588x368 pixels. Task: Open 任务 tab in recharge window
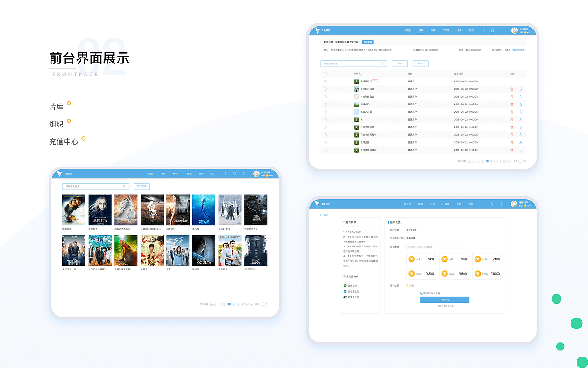click(x=459, y=203)
